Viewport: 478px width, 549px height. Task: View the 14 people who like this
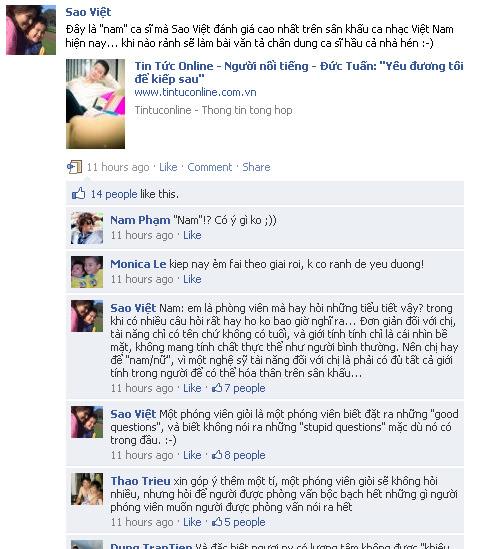tap(114, 194)
